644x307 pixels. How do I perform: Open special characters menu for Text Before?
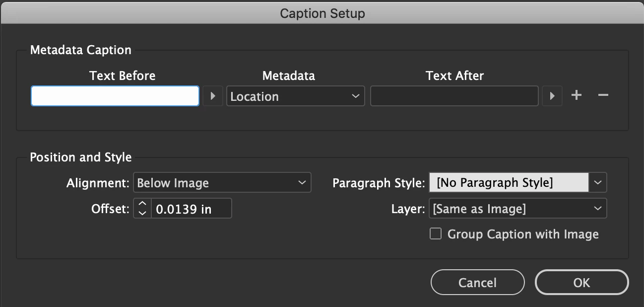(x=213, y=96)
